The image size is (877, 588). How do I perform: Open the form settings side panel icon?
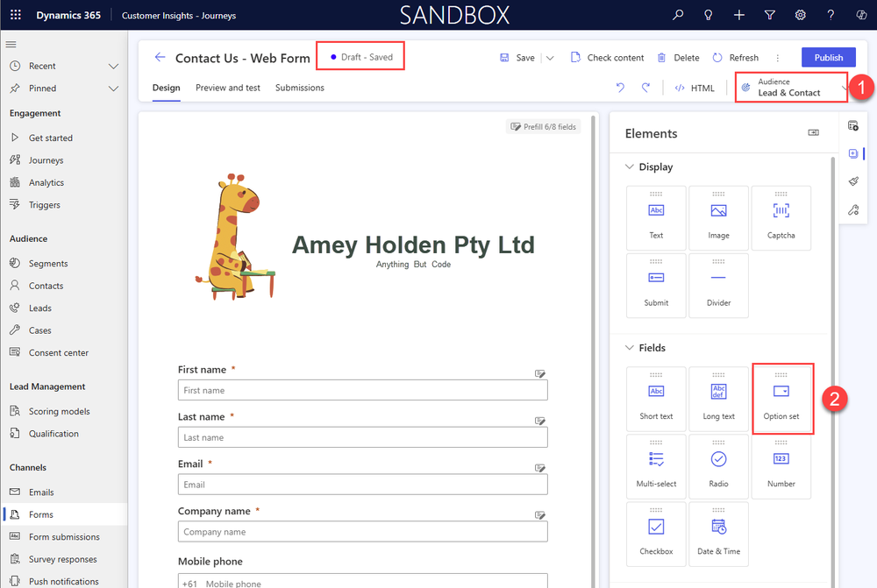click(x=853, y=209)
